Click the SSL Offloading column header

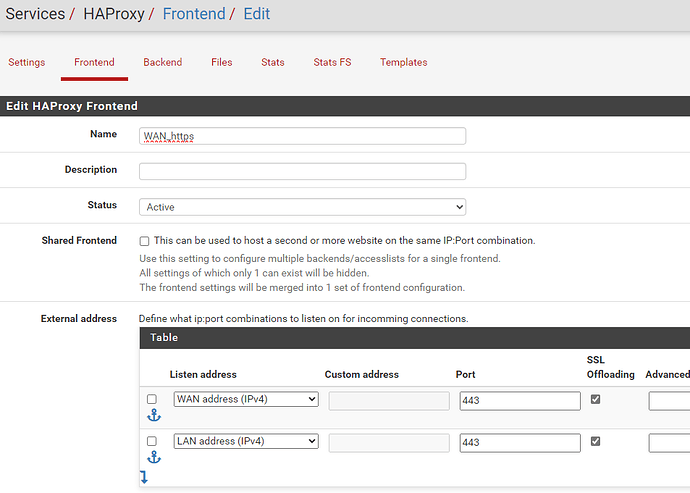point(610,367)
